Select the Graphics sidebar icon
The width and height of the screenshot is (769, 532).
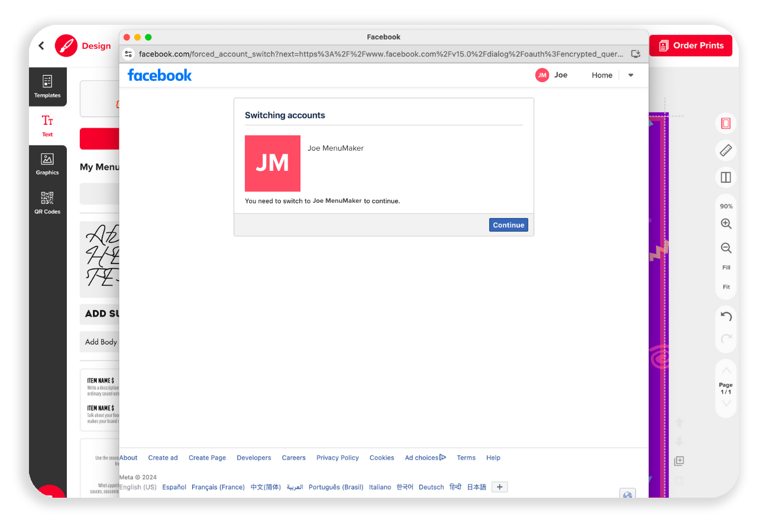pyautogui.click(x=47, y=164)
